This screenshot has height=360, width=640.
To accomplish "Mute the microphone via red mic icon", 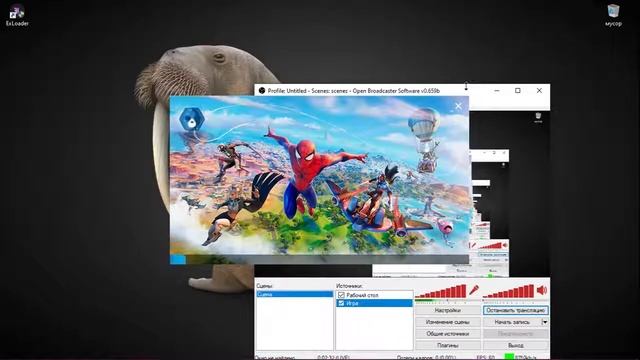I will coord(473,290).
